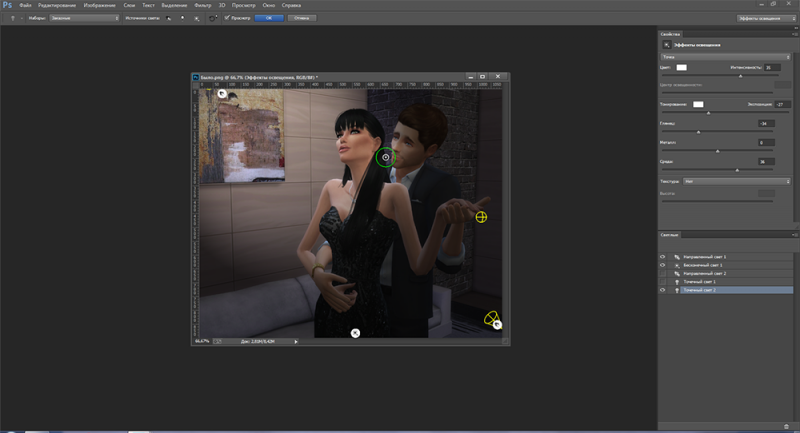This screenshot has height=433, width=800.
Task: Click the Глянец value field
Action: (x=766, y=123)
